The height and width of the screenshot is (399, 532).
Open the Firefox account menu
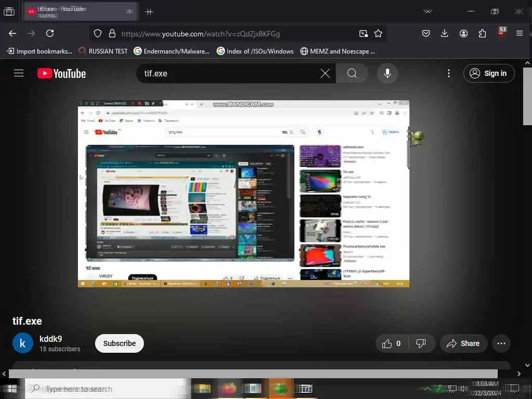(x=463, y=33)
